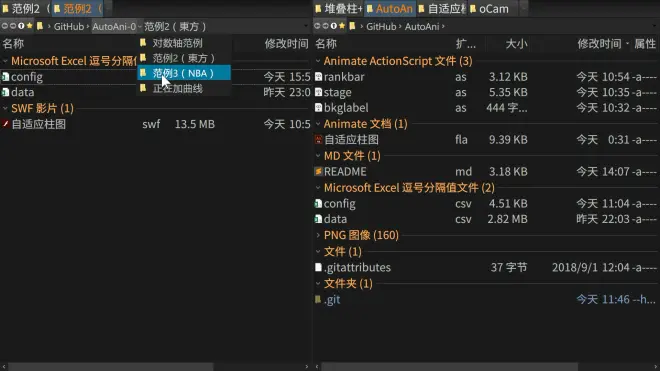The width and height of the screenshot is (660, 371).
Task: Click AutoAni-0 in the left breadcrumb
Action: [114, 27]
